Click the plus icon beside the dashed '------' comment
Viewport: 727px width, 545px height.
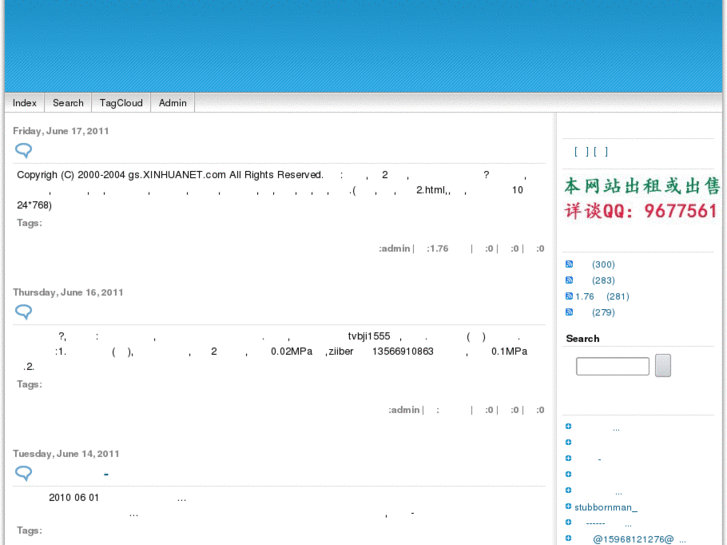568,522
